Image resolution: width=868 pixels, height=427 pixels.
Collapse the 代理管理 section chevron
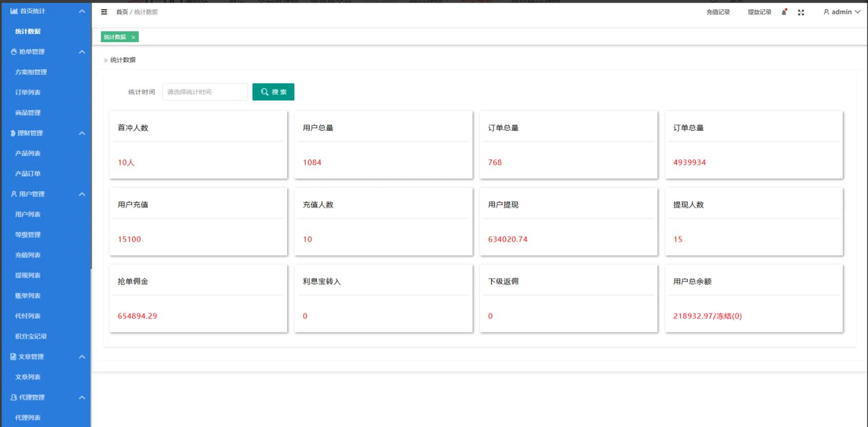[x=82, y=398]
